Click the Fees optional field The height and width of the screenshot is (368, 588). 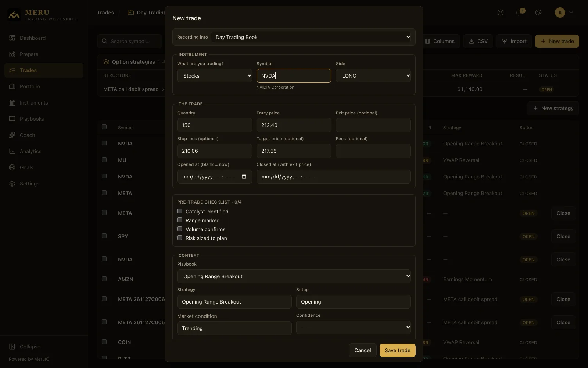click(373, 151)
